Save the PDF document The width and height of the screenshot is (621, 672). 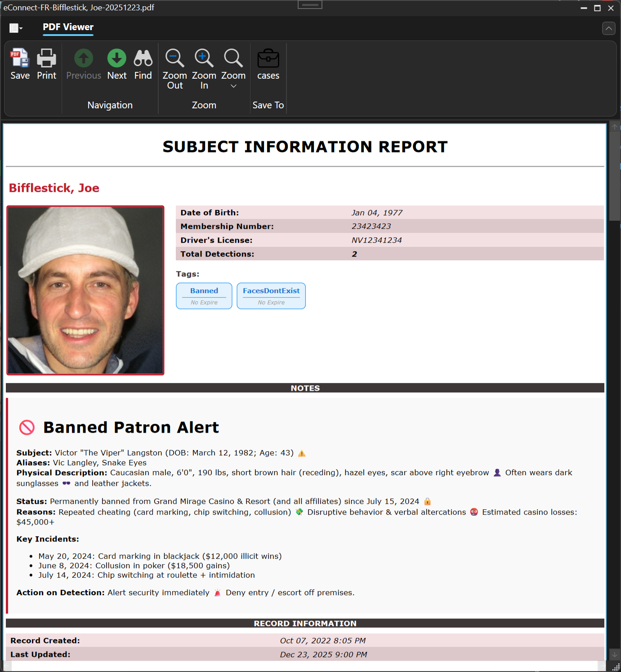click(x=20, y=64)
